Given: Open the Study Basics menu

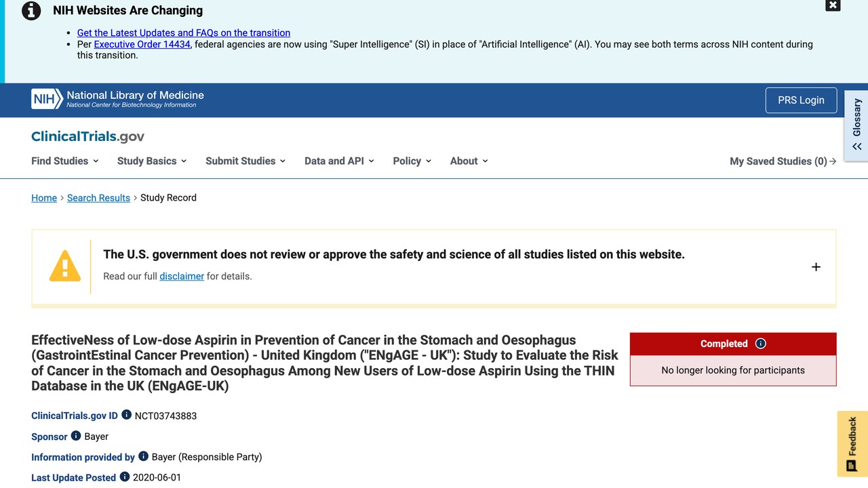Looking at the screenshot, I should (x=152, y=161).
